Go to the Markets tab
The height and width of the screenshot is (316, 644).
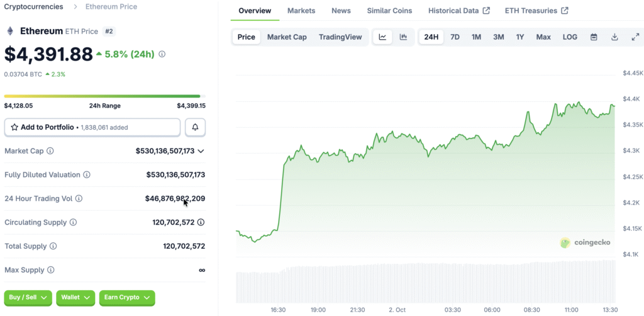(301, 11)
